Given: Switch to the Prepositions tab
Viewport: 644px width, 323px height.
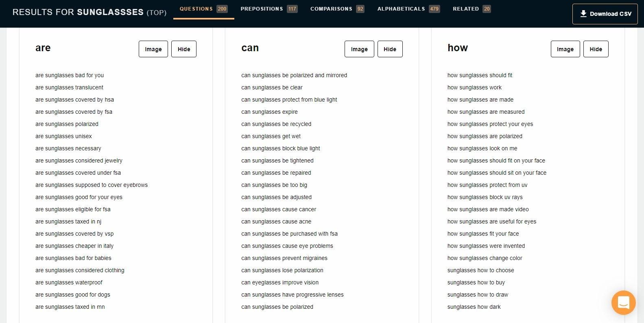Looking at the screenshot, I should (269, 9).
